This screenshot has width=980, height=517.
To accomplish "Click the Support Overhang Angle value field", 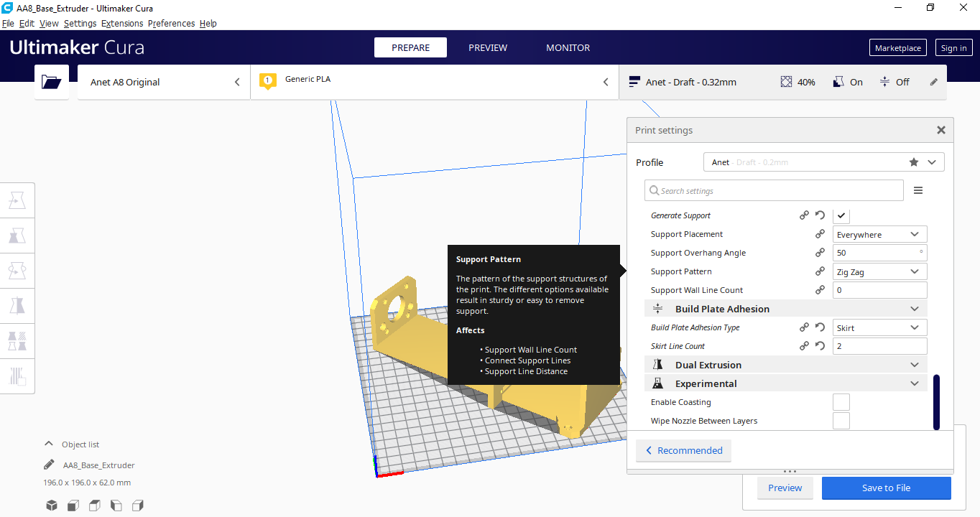I will pyautogui.click(x=880, y=253).
